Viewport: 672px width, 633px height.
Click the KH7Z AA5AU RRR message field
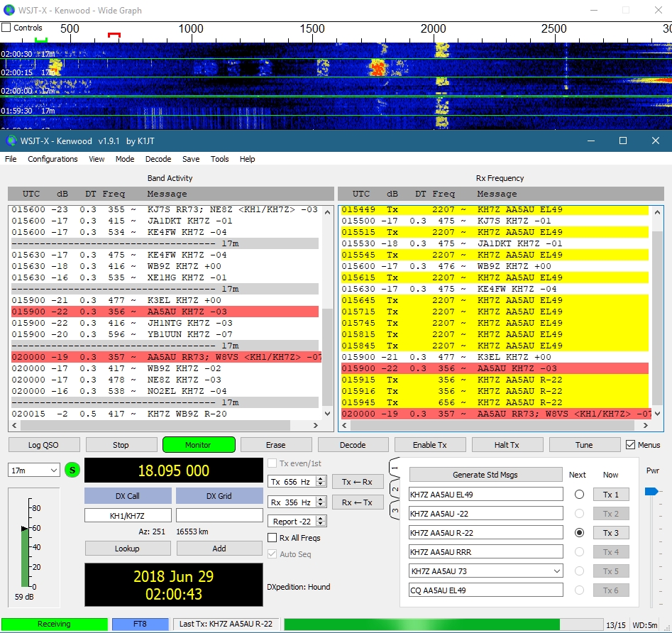coord(485,552)
